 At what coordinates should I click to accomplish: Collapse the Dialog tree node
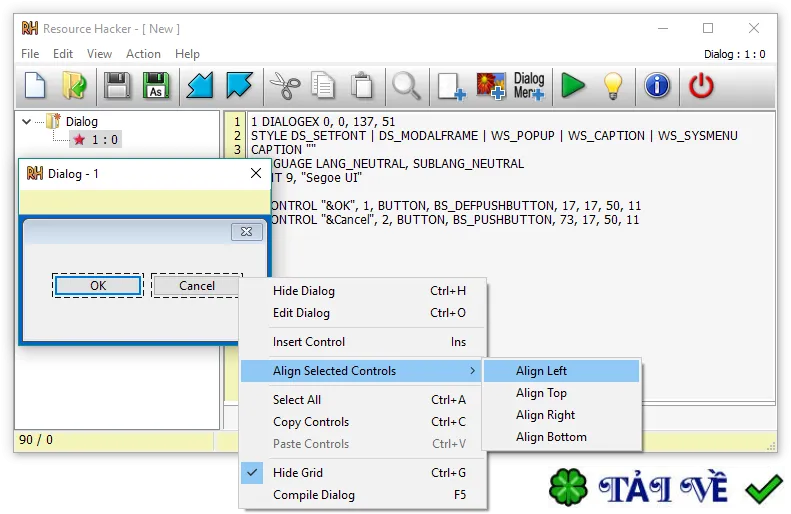pyautogui.click(x=27, y=122)
